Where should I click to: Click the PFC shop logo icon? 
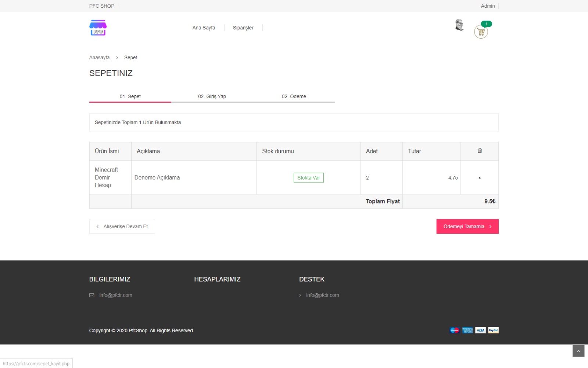tap(98, 28)
